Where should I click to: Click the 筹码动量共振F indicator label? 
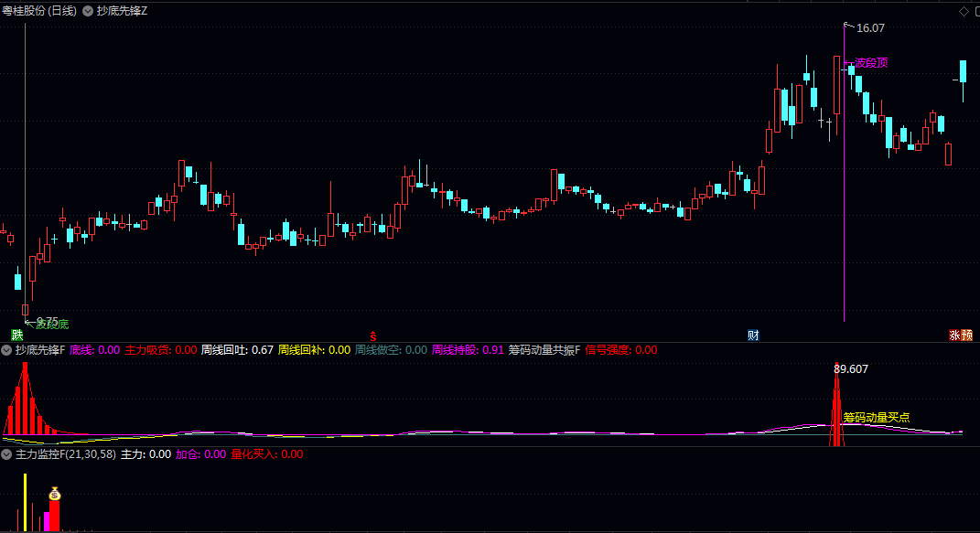pos(544,350)
